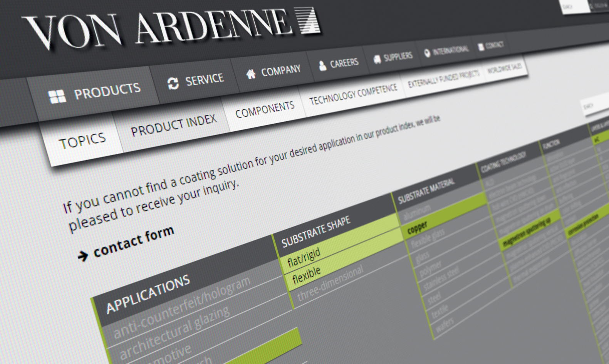The width and height of the screenshot is (609, 364).
Task: Click the arrow icon beside contact form
Action: pos(83,255)
